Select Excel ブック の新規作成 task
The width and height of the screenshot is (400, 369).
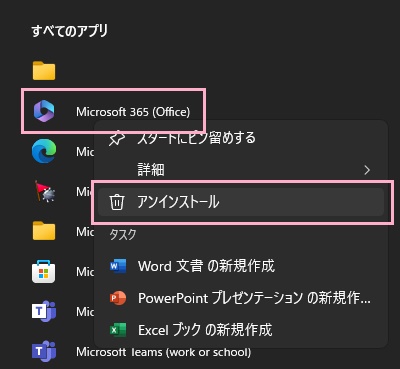(241, 330)
